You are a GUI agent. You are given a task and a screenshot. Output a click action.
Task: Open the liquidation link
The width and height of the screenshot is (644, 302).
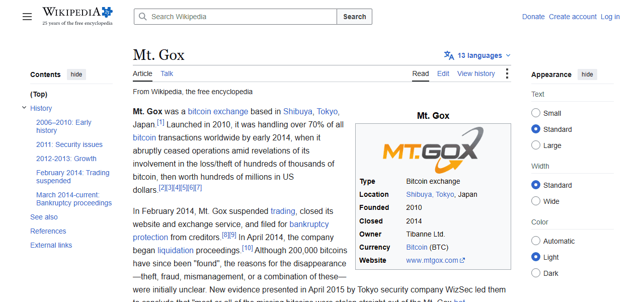click(176, 250)
